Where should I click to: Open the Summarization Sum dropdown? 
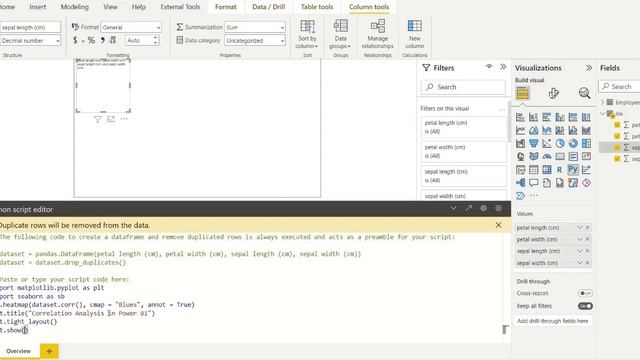click(x=255, y=27)
